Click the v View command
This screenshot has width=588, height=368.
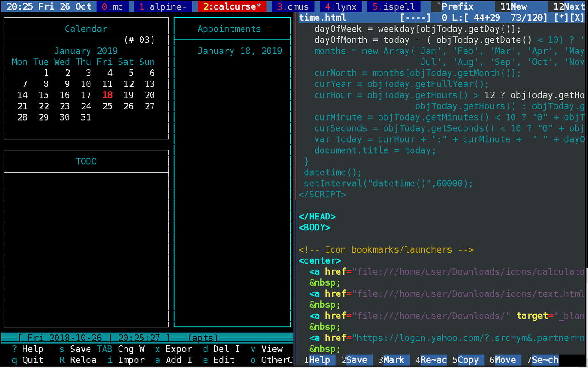[x=266, y=349]
